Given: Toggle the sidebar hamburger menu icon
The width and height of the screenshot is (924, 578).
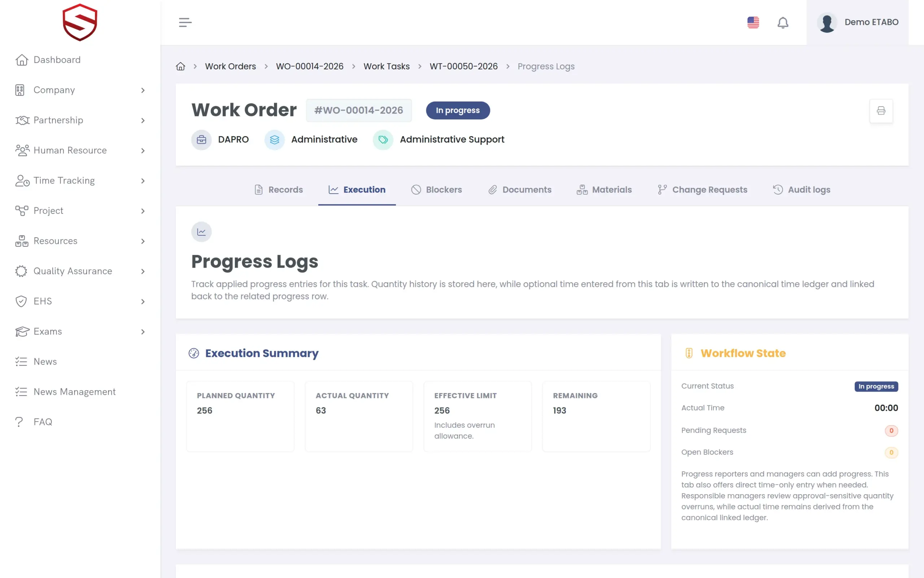Looking at the screenshot, I should tap(185, 22).
